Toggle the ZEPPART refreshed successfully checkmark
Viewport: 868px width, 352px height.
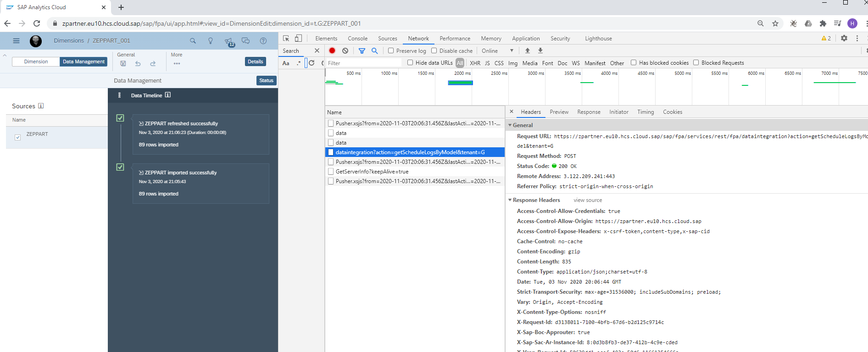(x=120, y=118)
